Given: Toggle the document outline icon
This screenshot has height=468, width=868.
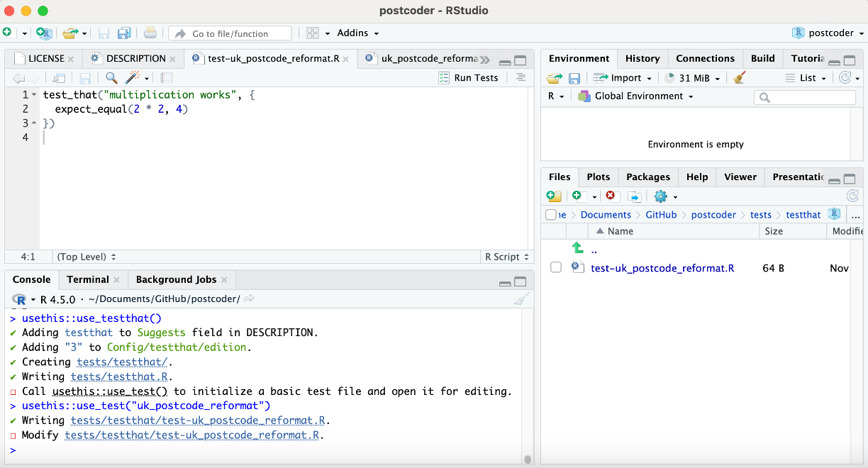Looking at the screenshot, I should [521, 78].
